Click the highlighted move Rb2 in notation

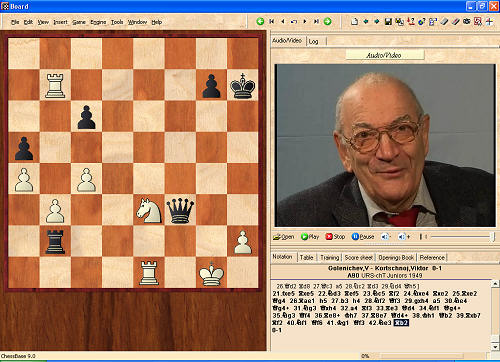(401, 323)
